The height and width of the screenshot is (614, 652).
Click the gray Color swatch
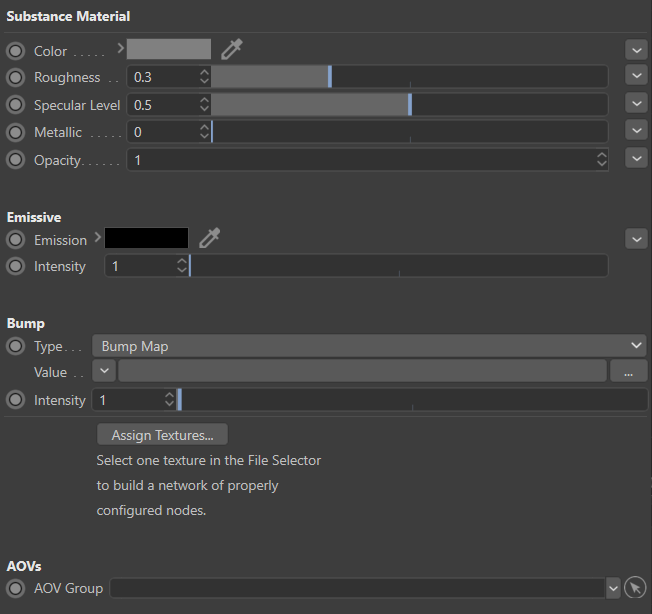click(168, 49)
